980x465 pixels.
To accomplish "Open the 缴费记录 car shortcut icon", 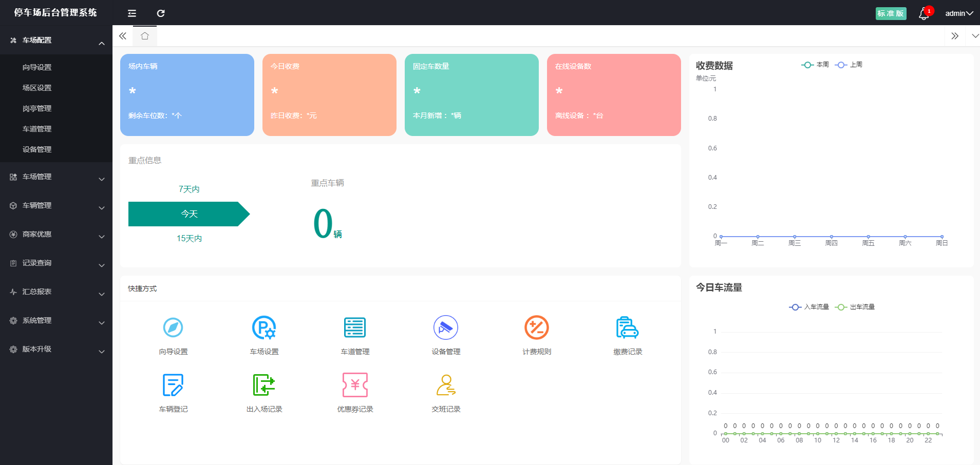I will tap(627, 327).
